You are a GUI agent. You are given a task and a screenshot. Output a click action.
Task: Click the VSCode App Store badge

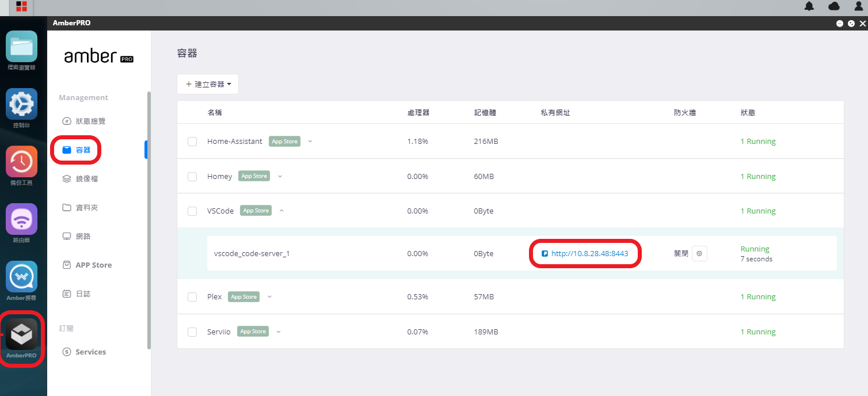point(256,211)
